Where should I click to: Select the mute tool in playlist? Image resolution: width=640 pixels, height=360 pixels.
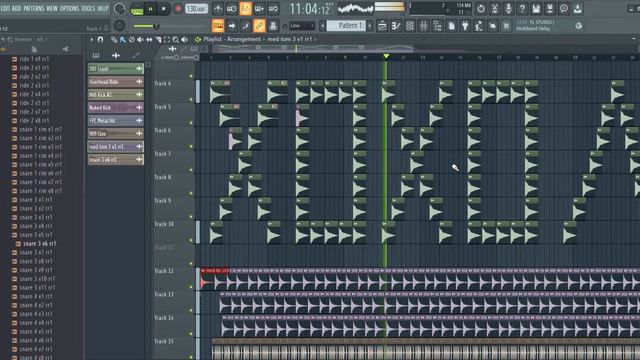(140, 40)
